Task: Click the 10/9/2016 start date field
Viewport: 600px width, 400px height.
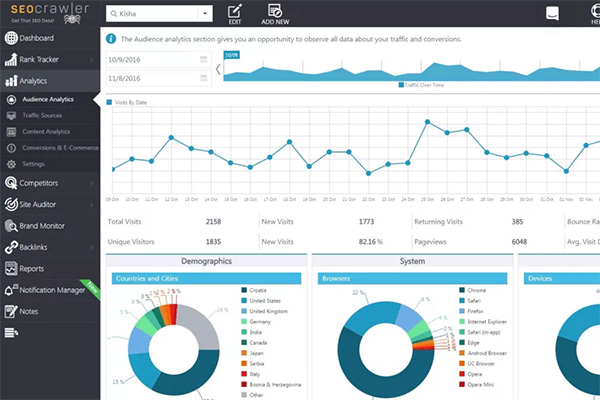Action: [x=155, y=60]
